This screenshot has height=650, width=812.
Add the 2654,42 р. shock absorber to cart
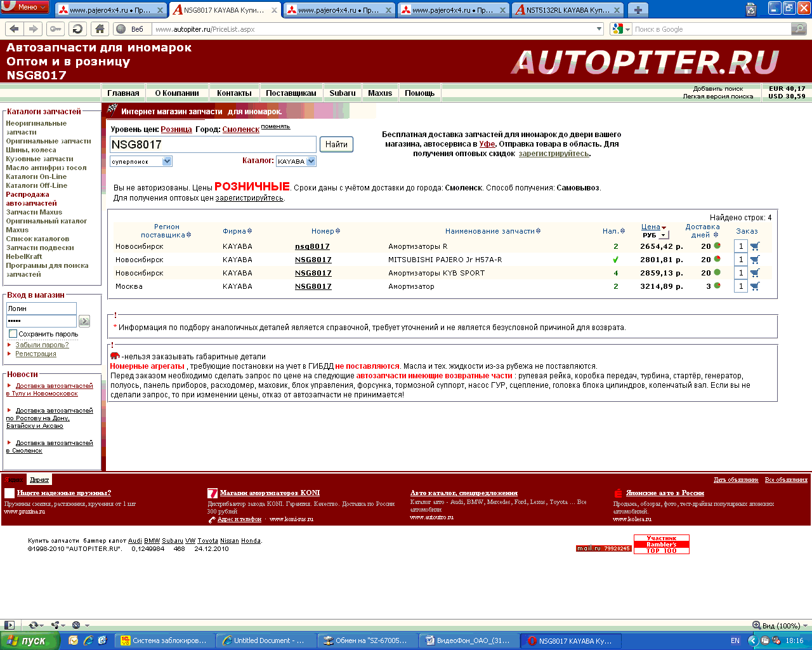click(x=755, y=246)
